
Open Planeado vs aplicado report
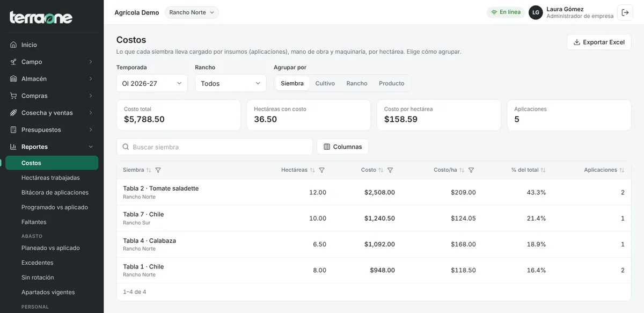[52, 248]
